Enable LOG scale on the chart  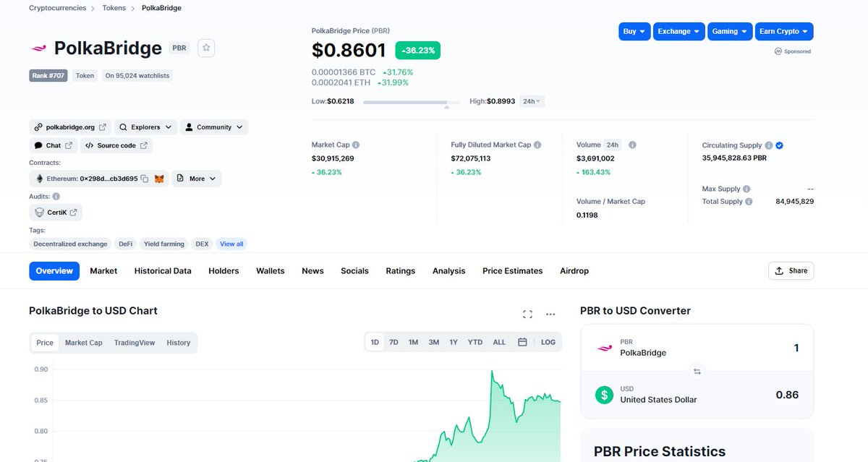pos(548,341)
